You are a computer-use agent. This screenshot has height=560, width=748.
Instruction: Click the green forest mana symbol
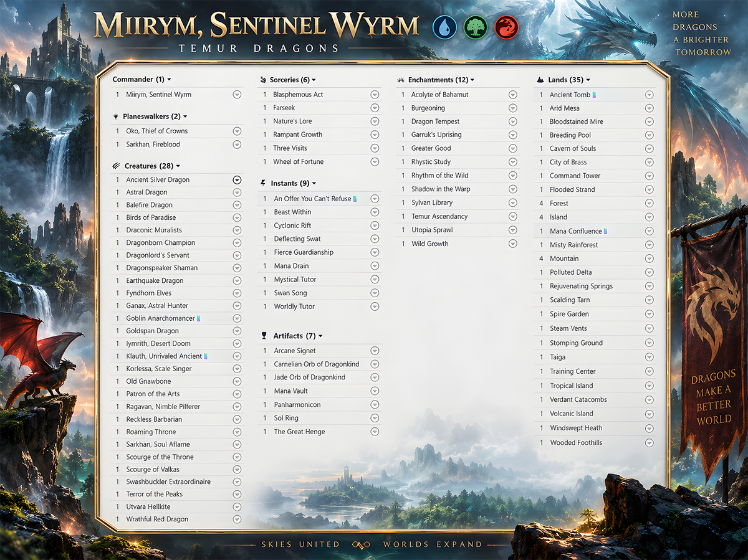coord(476,27)
